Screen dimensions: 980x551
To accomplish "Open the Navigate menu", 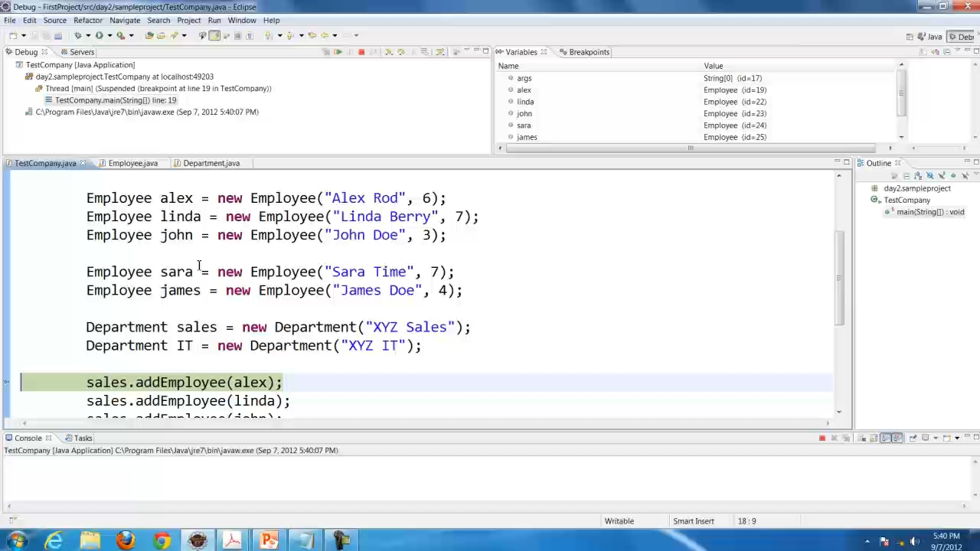I will click(125, 20).
